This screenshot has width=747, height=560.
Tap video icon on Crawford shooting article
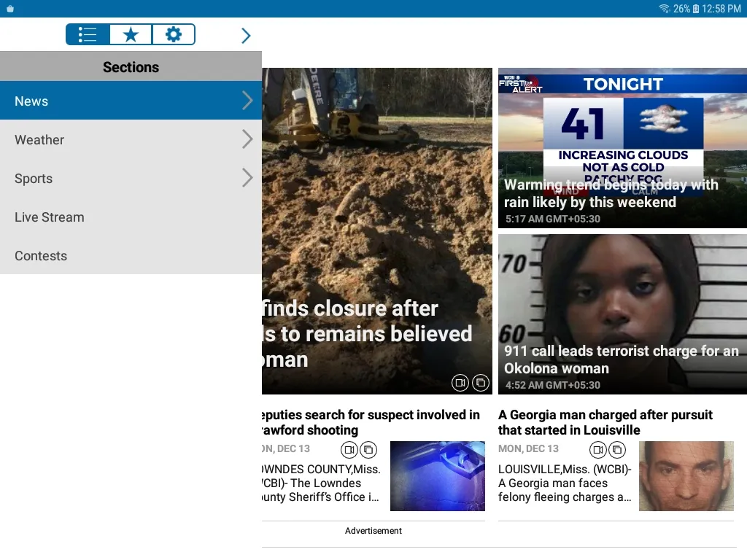(x=349, y=449)
